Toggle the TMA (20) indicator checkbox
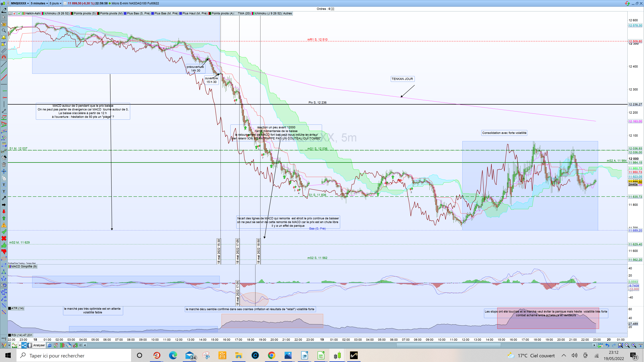The width and height of the screenshot is (644, 362). pos(236,13)
